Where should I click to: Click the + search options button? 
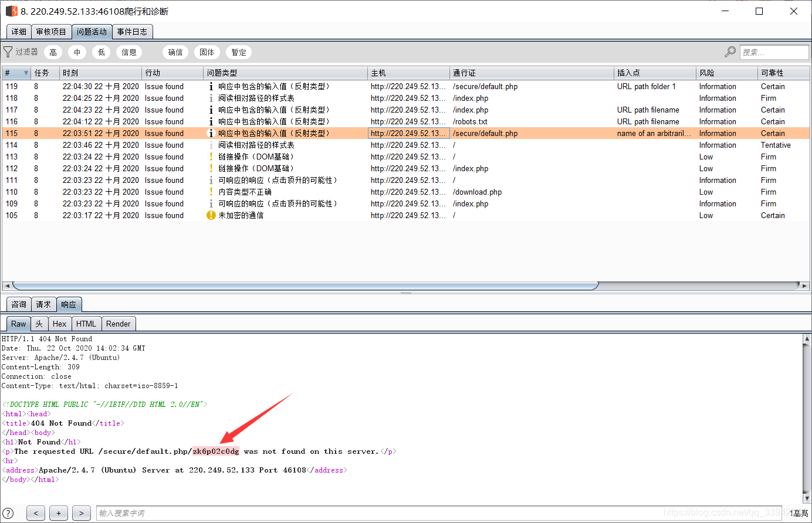click(59, 513)
